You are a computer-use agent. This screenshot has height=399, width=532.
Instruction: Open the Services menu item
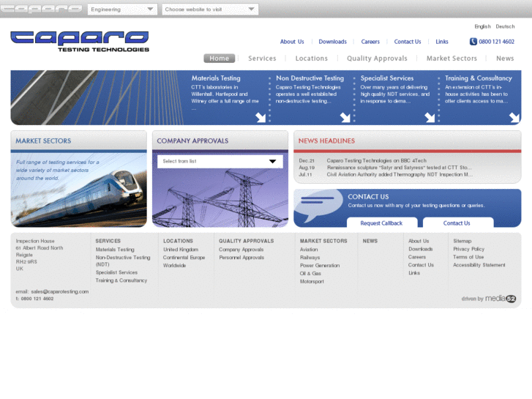[262, 59]
